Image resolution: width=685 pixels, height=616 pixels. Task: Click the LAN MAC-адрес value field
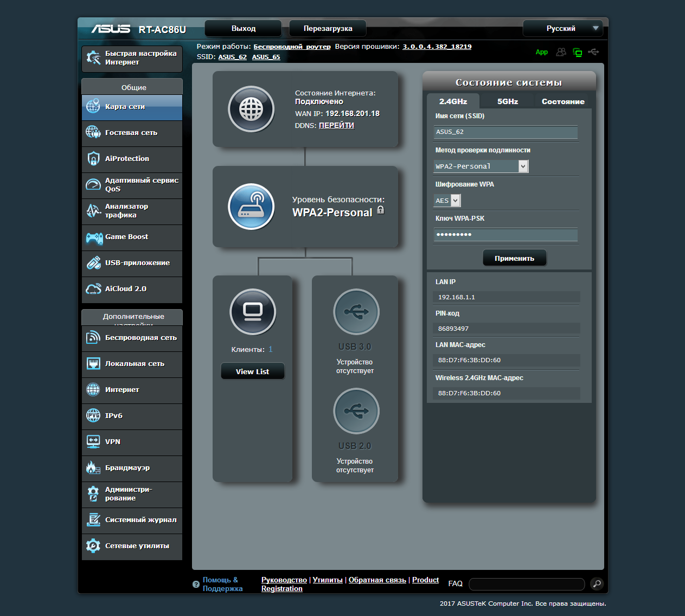coord(507,360)
